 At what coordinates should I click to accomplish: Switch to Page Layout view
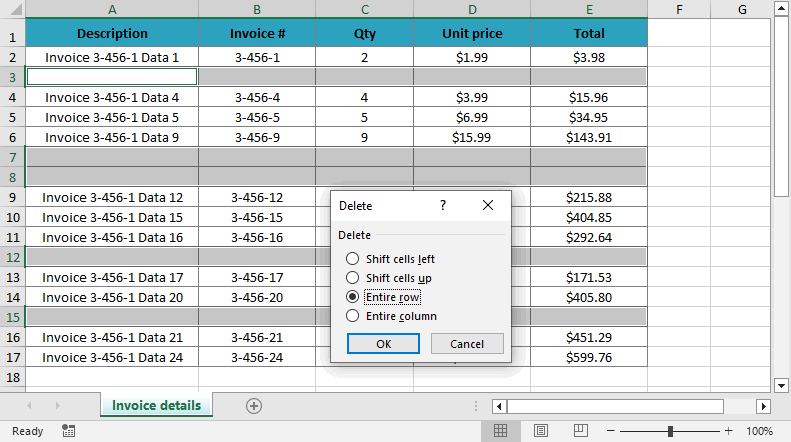pos(540,431)
